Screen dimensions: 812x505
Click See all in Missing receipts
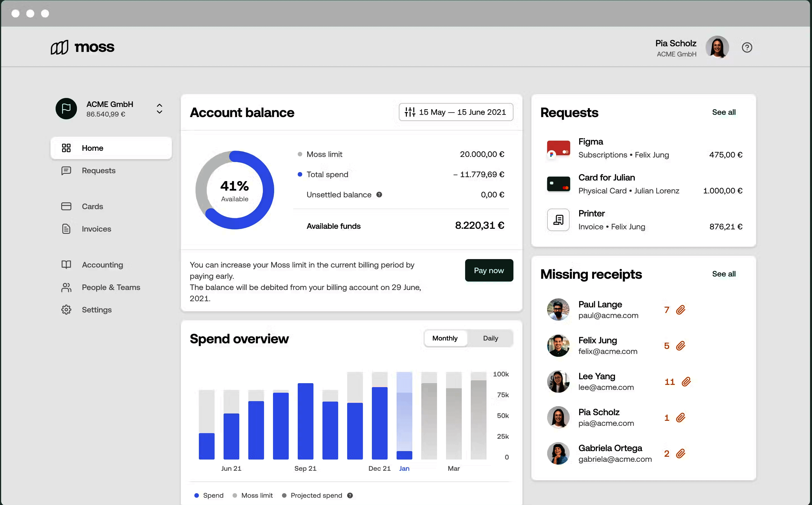(724, 274)
